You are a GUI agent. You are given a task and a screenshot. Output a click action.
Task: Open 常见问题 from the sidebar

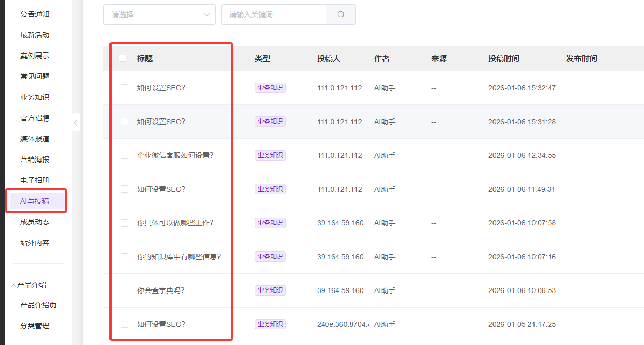pos(35,76)
